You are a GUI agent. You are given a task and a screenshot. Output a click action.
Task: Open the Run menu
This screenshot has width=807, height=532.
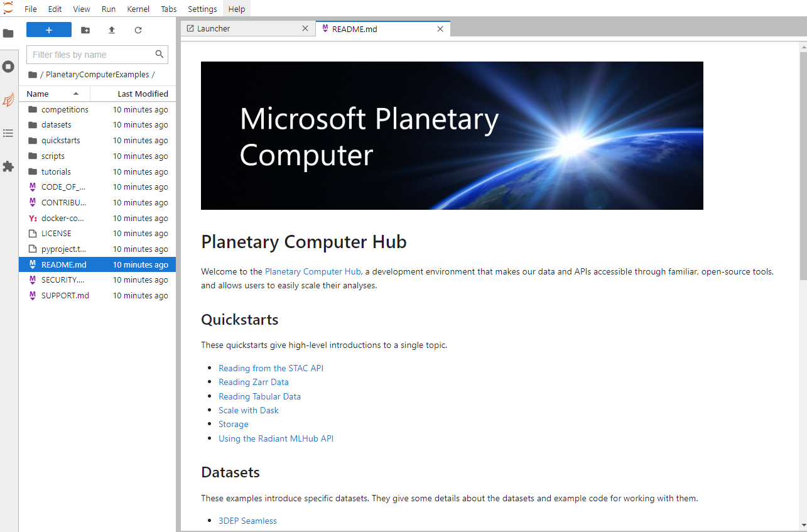(109, 9)
